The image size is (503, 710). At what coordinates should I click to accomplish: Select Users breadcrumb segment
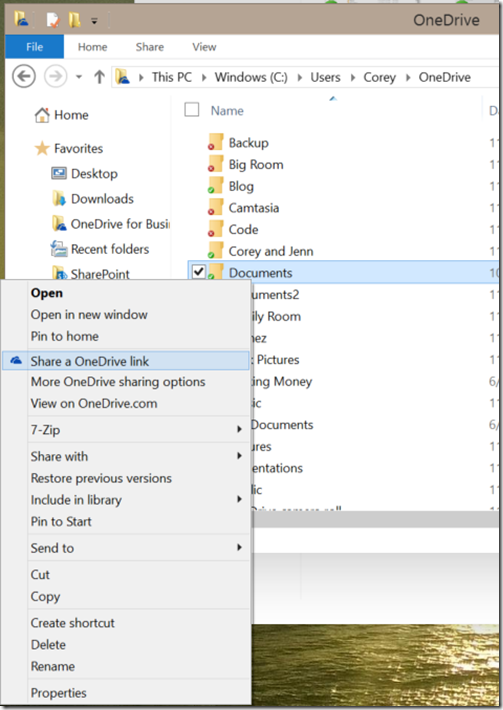(x=325, y=77)
